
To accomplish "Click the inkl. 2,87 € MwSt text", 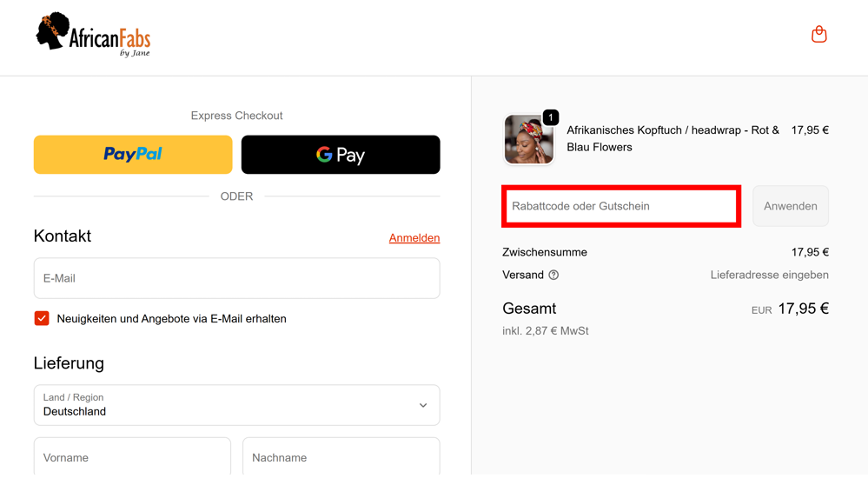I will coord(546,331).
